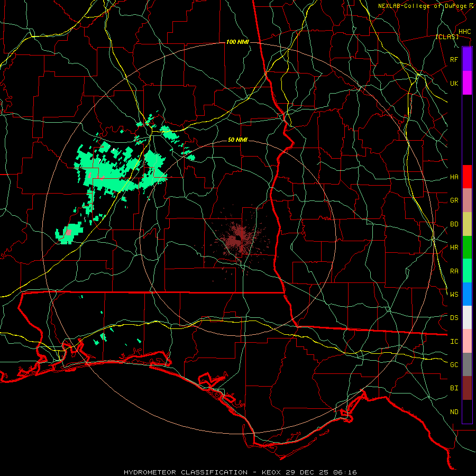Click the WS legend label
This screenshot has width=476, height=476.
[454, 295]
